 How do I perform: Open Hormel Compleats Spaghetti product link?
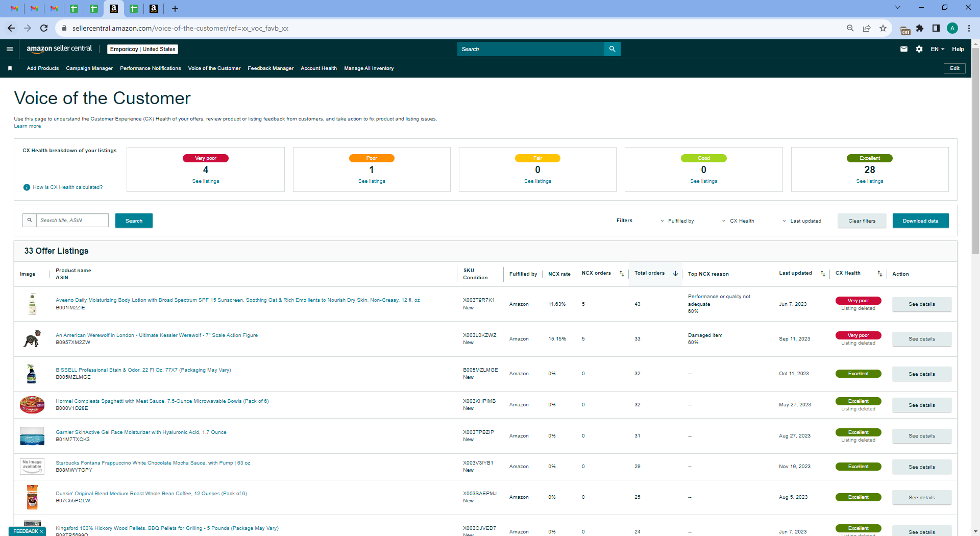(162, 401)
